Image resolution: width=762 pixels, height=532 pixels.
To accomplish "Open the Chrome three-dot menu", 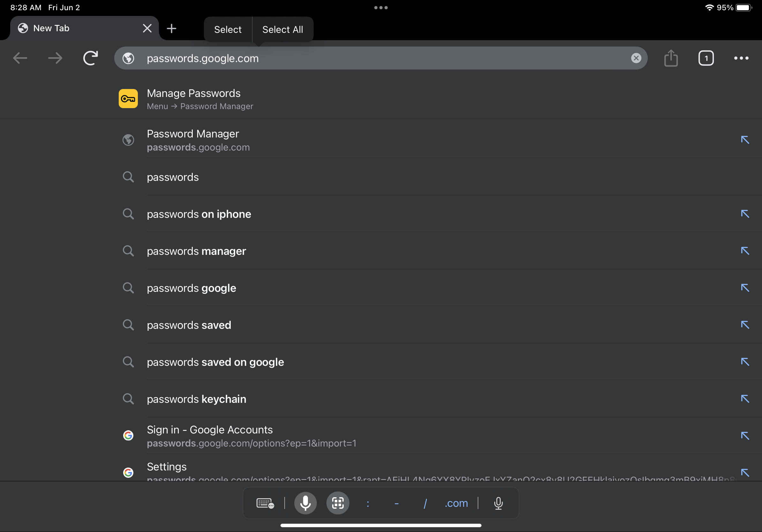I will pos(741,58).
